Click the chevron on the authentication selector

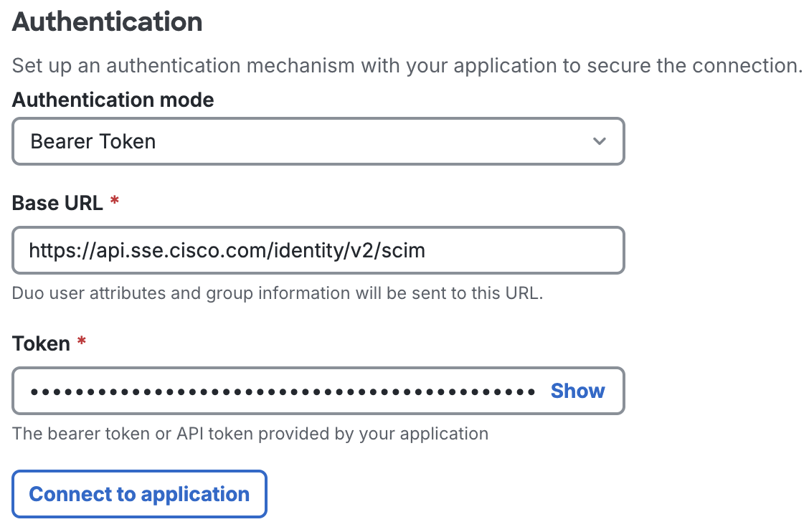coord(600,141)
